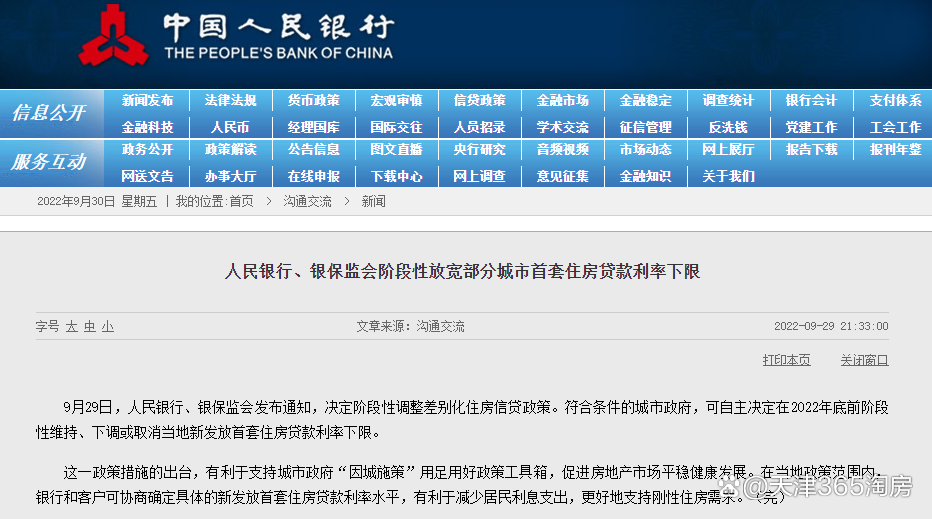The height and width of the screenshot is (519, 932).
Task: Go to 网上调查
Action: (x=480, y=176)
